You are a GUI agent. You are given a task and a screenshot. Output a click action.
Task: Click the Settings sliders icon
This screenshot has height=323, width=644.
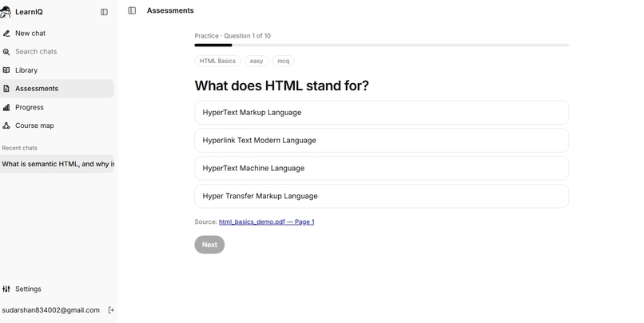coord(6,289)
